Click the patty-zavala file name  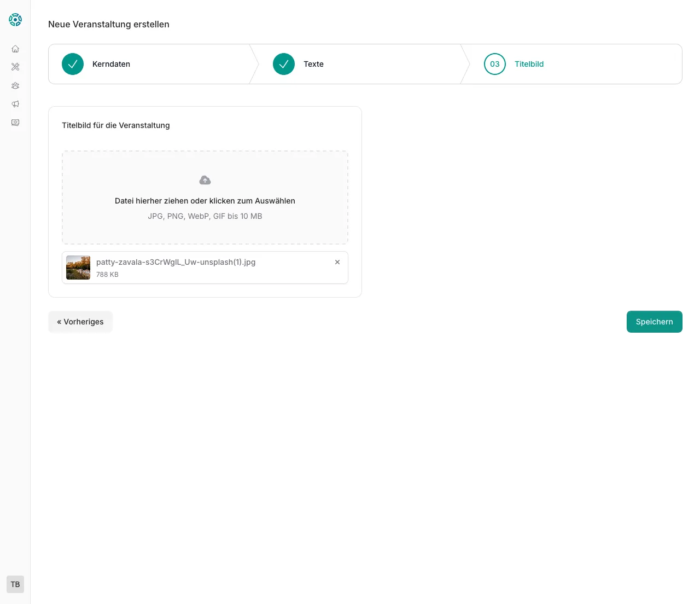click(176, 262)
